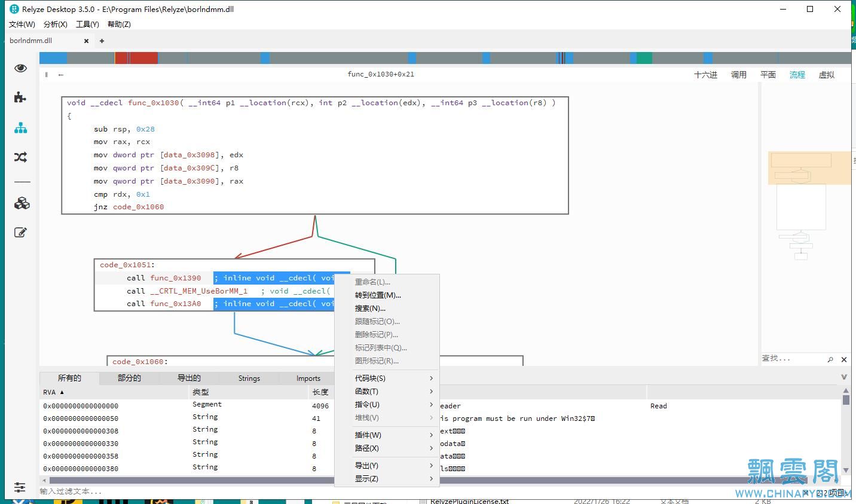Open the cubes library sidebar icon
The image size is (856, 504).
(22, 203)
